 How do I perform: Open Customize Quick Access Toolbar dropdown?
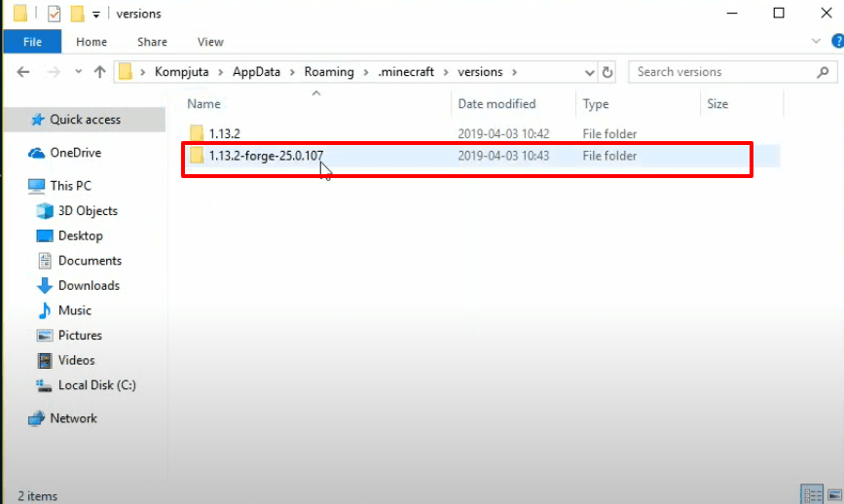point(95,15)
